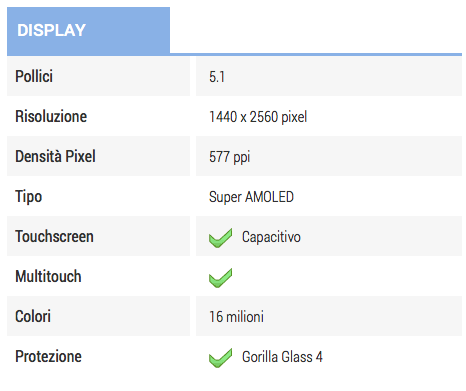Click the Protezione label

48,356
